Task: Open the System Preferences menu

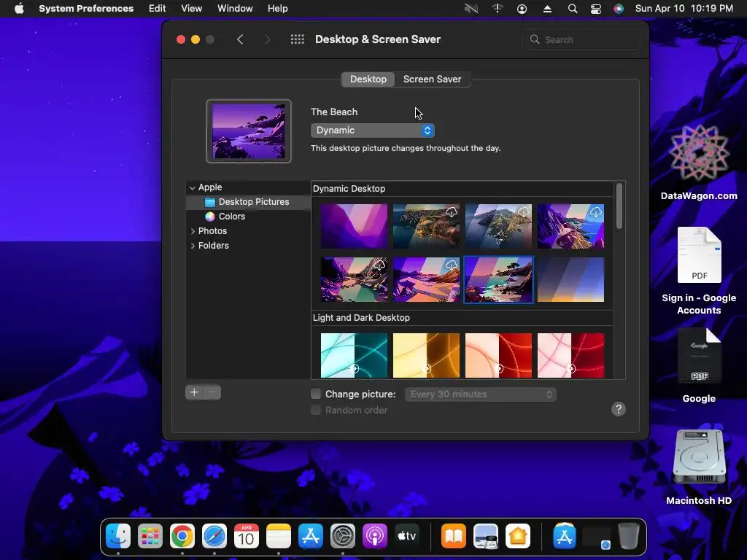Action: [86, 9]
